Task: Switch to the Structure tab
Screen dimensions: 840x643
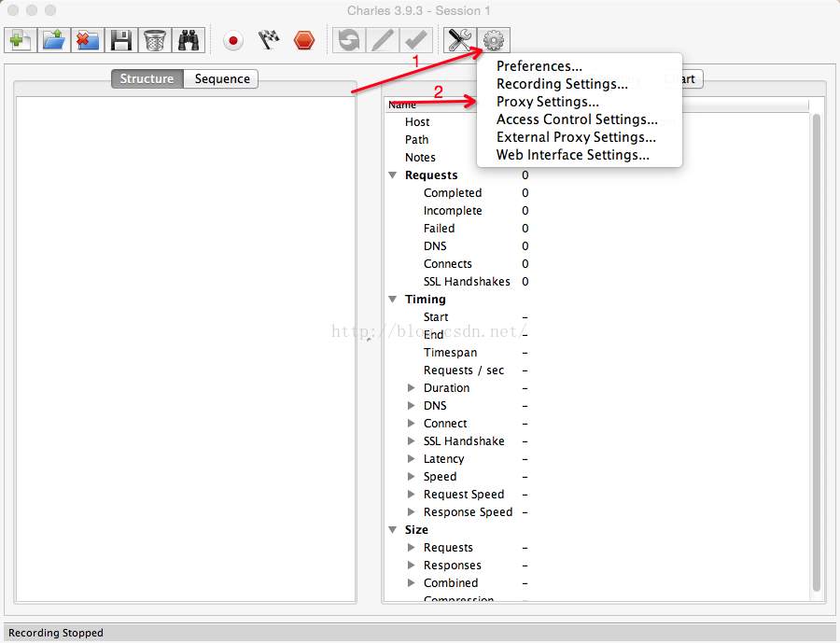Action: click(x=147, y=78)
